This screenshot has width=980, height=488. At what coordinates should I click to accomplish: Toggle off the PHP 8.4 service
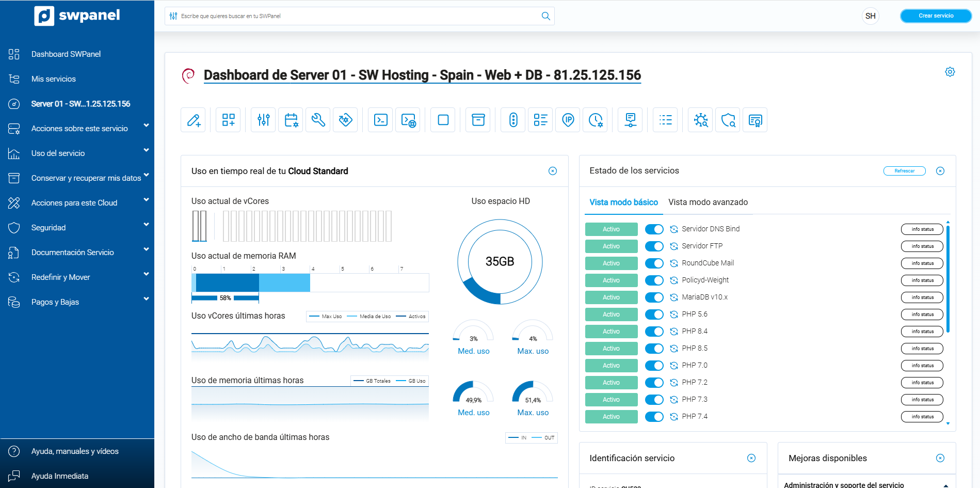[654, 332]
